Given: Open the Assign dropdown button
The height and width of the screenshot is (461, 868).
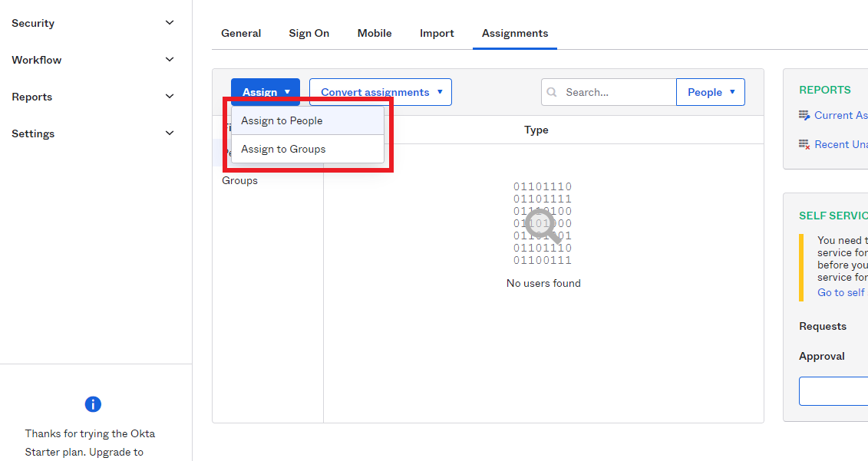Looking at the screenshot, I should [x=265, y=91].
